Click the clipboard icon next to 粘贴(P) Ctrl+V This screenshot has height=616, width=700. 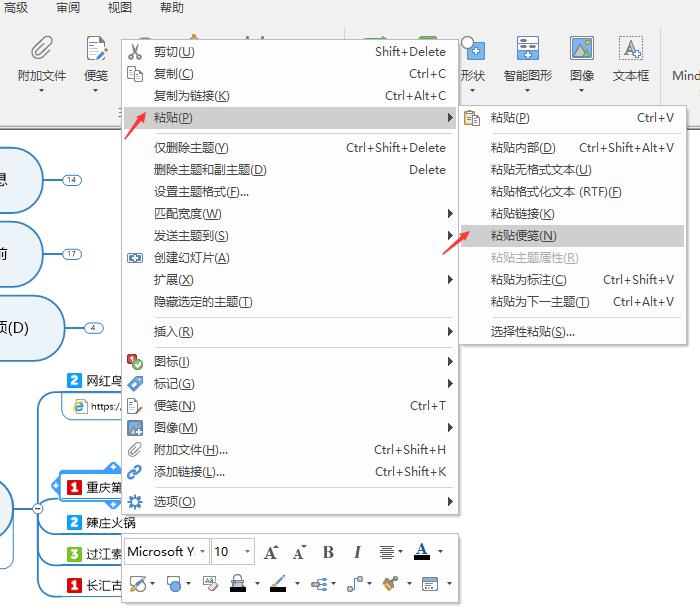coord(472,118)
